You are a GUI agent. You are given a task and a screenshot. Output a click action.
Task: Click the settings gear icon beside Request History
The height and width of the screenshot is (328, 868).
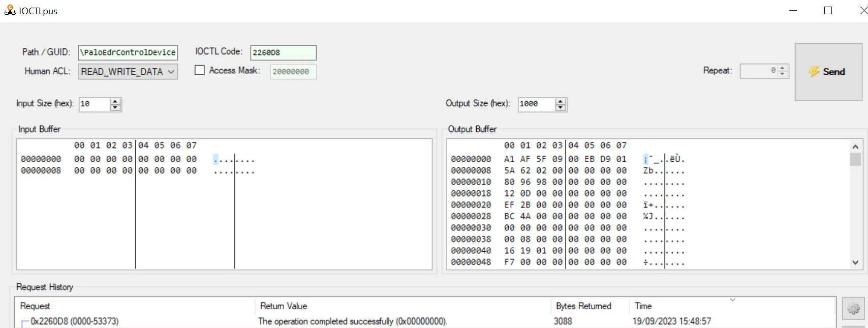pos(853,308)
